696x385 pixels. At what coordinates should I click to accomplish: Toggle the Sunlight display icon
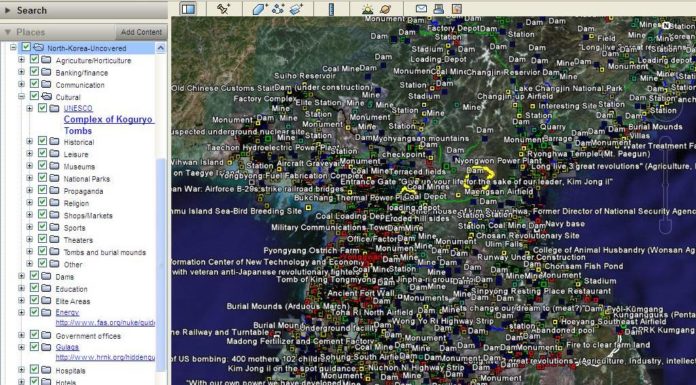click(368, 9)
